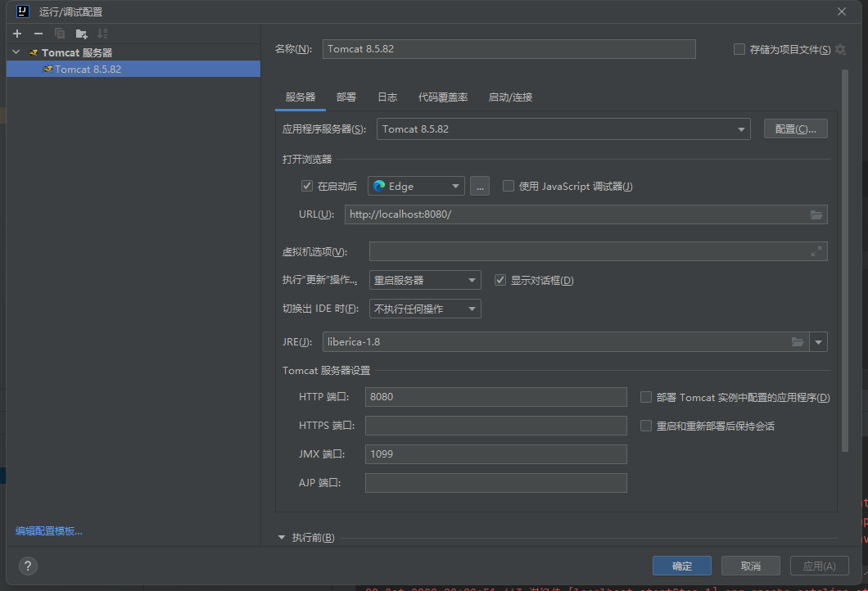868x591 pixels.
Task: Expand the 执行前 section
Action: 283,538
